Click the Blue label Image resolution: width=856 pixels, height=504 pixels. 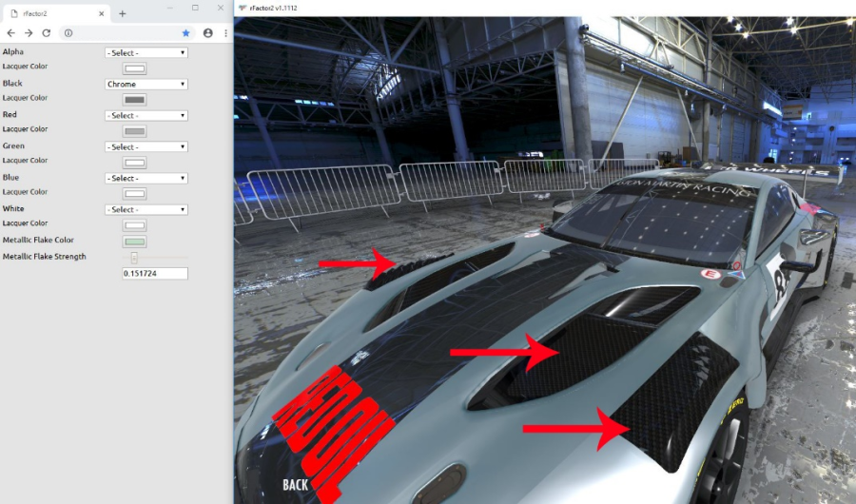point(10,178)
